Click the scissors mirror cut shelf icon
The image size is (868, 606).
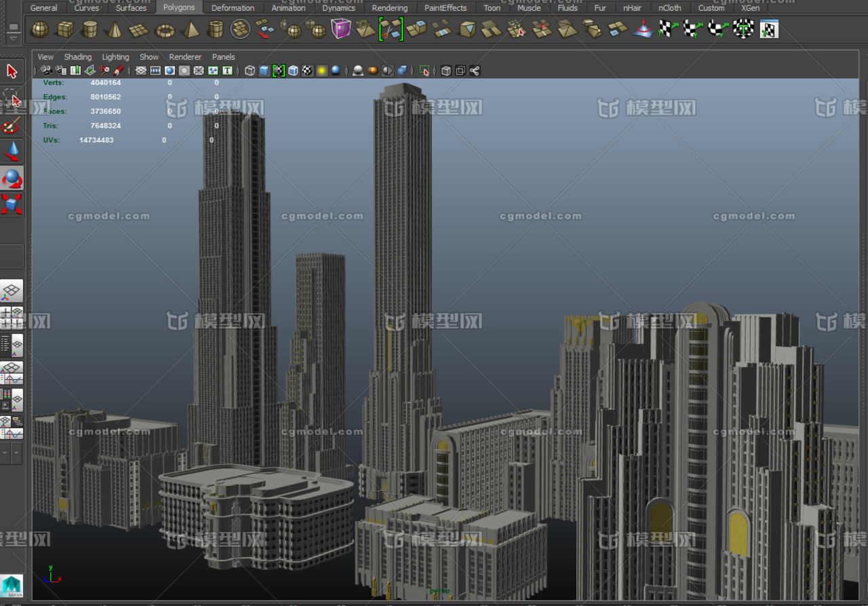click(391, 29)
